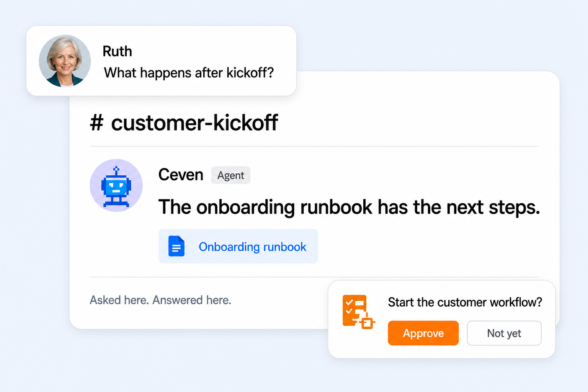Click the orange workflow checklist icon
Screen dimensions: 588x392
tap(358, 312)
